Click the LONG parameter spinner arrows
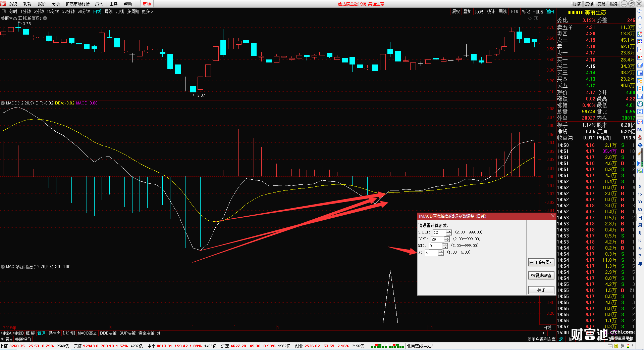 click(447, 239)
